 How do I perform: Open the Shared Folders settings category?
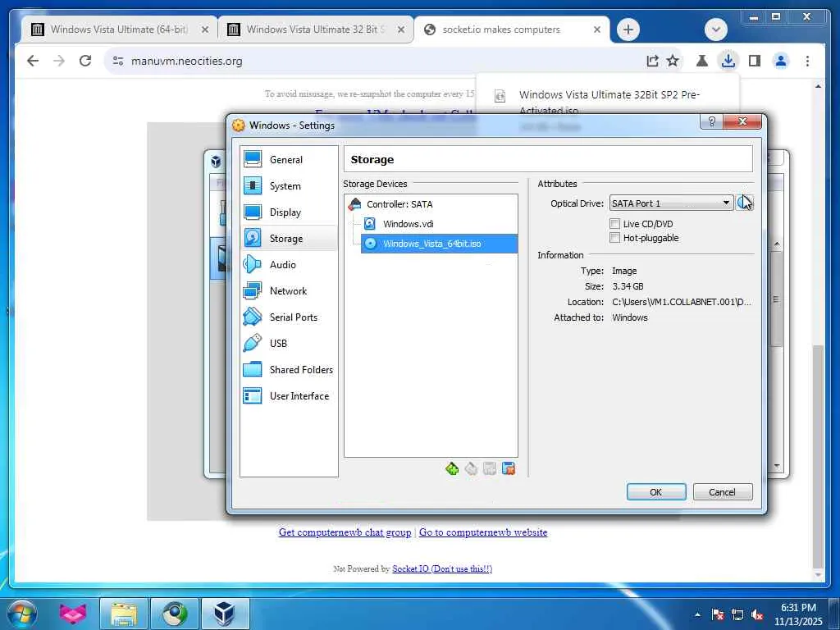click(x=289, y=370)
